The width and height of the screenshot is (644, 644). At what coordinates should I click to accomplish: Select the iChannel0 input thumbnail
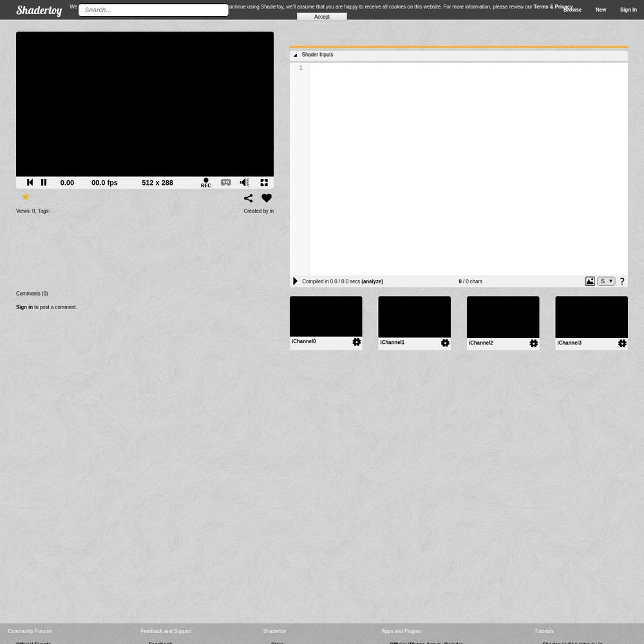pyautogui.click(x=326, y=317)
